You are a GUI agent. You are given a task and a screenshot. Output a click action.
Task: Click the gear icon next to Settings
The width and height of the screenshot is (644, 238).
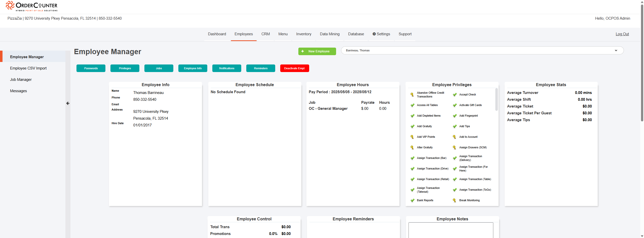374,34
